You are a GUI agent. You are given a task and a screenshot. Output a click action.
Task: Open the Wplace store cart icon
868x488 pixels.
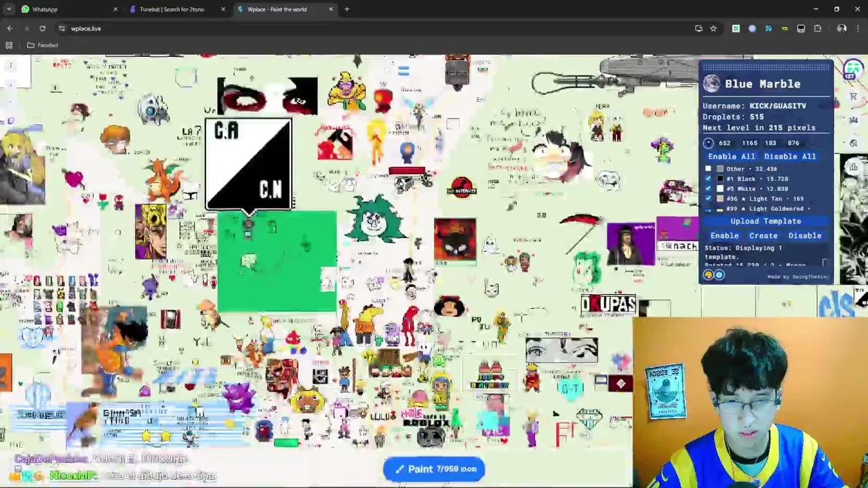854,97
